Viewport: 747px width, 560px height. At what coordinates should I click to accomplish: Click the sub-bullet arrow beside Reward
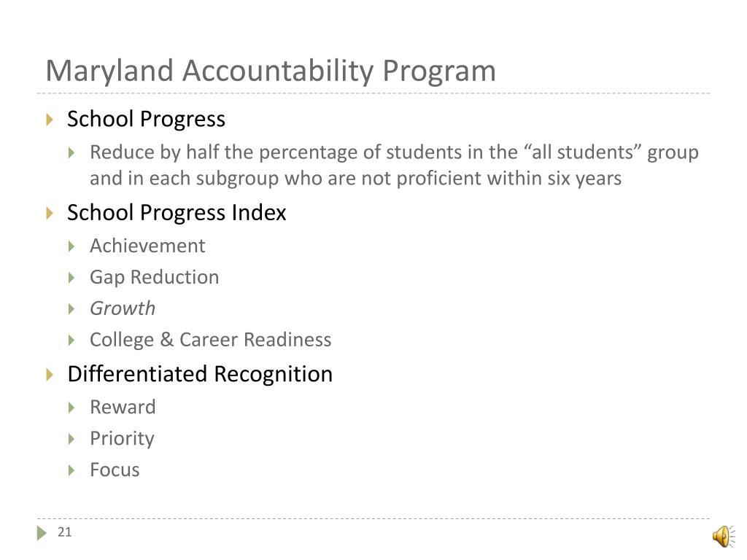(x=71, y=408)
